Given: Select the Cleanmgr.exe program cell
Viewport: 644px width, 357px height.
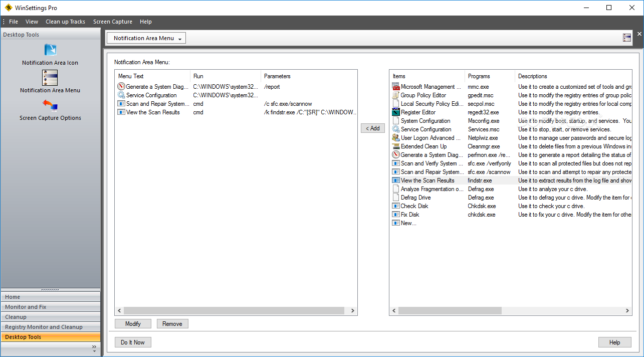Looking at the screenshot, I should click(484, 146).
